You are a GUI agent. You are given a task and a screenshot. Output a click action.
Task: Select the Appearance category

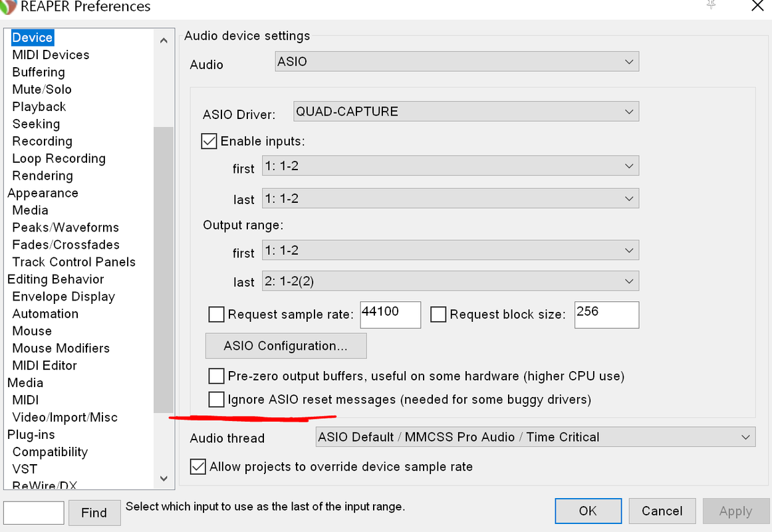click(43, 193)
